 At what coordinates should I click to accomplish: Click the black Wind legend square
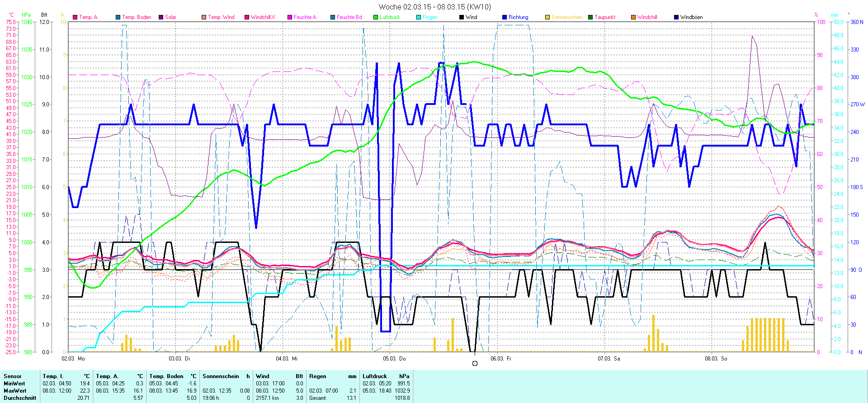(462, 17)
